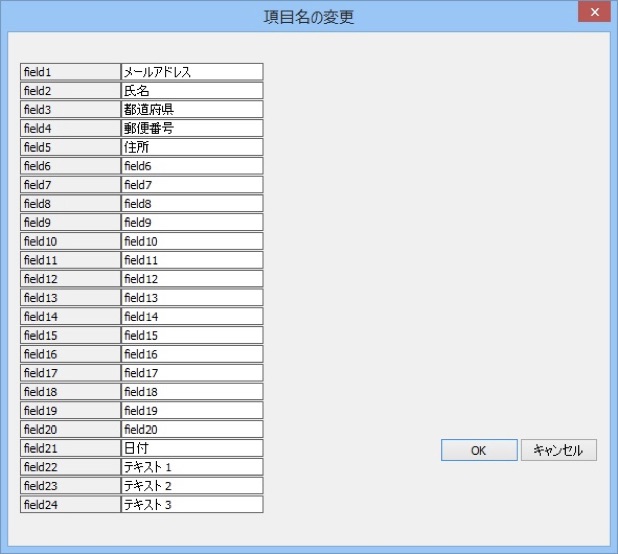Image resolution: width=618 pixels, height=554 pixels.
Task: Click the OK button
Action: pos(479,450)
